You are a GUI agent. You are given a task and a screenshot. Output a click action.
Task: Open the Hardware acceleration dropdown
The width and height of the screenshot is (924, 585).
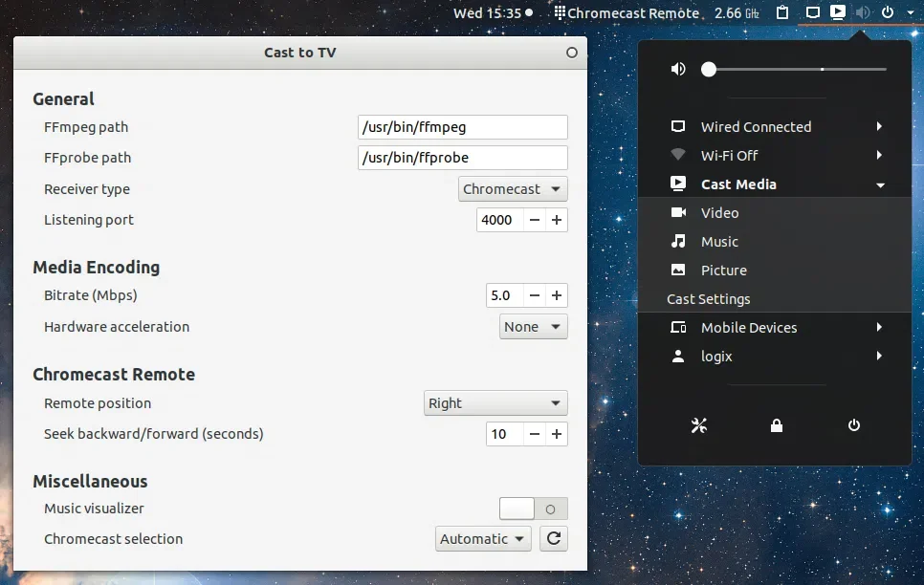point(534,327)
